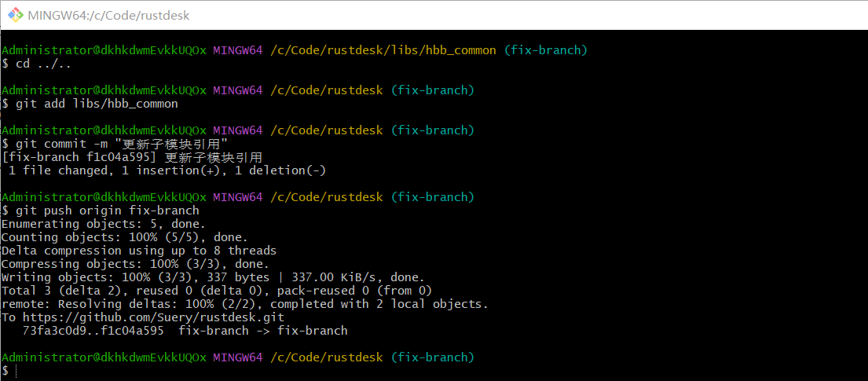Click the '[fix-branch f1c04a595]' commit result line

pyautogui.click(x=132, y=158)
